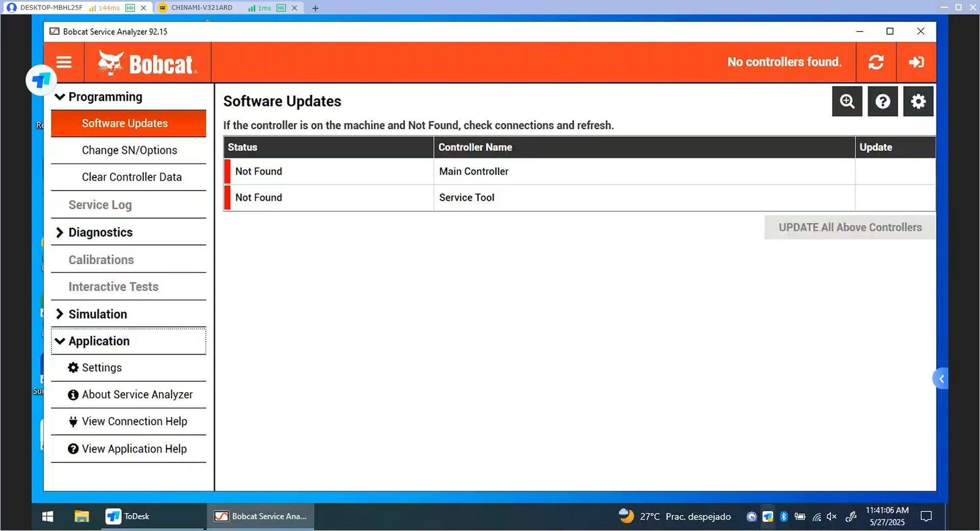980x531 pixels.
Task: Switch to CHINAMI-V321ARD session tab
Action: (x=202, y=8)
